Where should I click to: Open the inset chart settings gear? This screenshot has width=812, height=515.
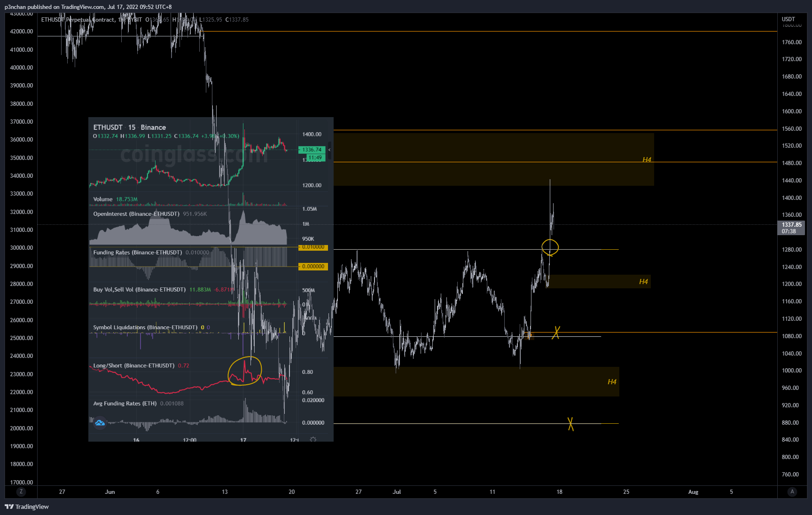pyautogui.click(x=313, y=439)
